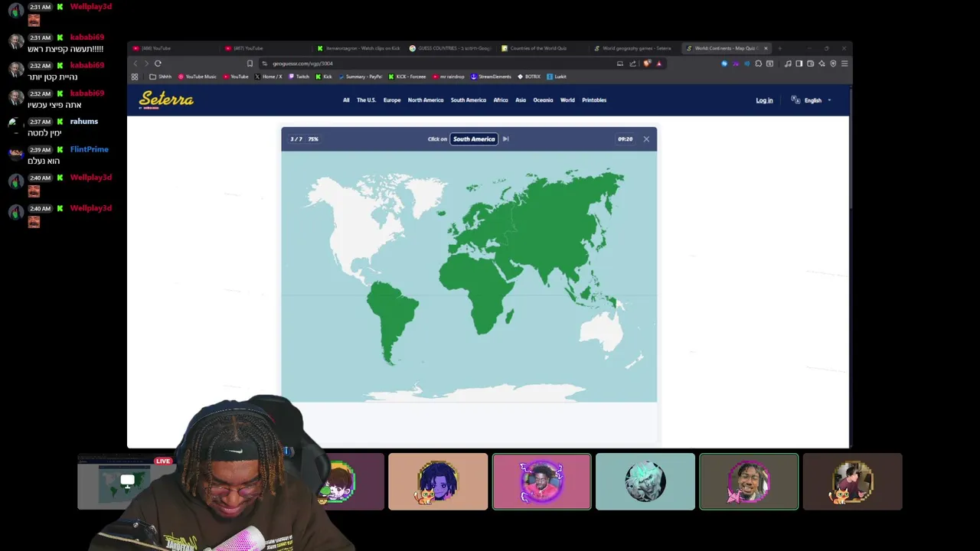Screen dimensions: 980x551
Task: Click the Brave Shields lion icon
Action: coord(647,64)
